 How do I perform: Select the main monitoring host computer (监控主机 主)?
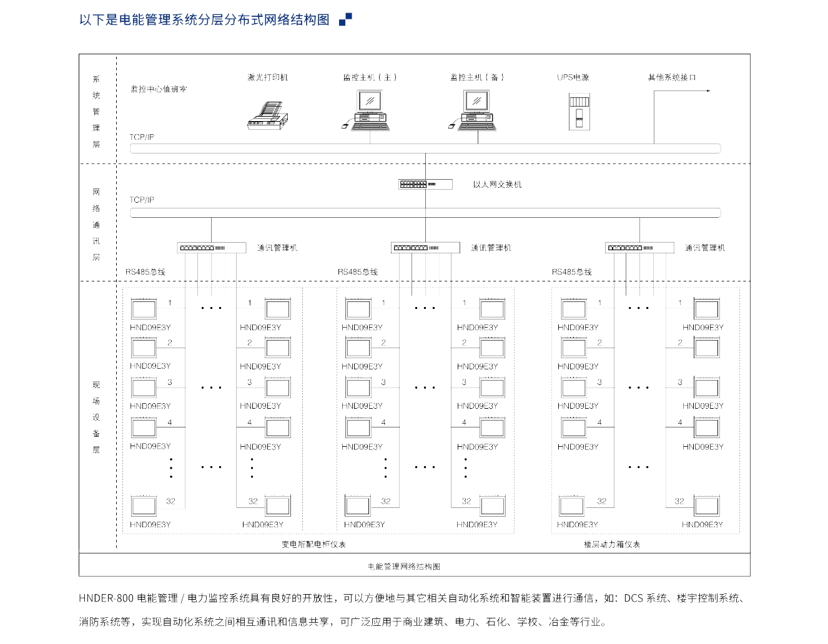[370, 110]
